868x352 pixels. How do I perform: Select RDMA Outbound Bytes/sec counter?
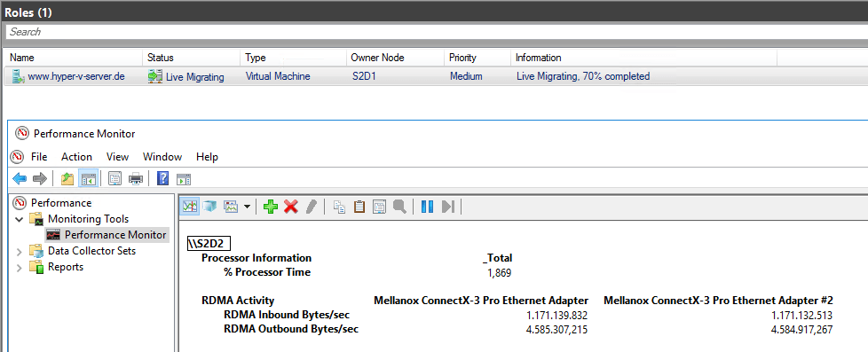(290, 329)
